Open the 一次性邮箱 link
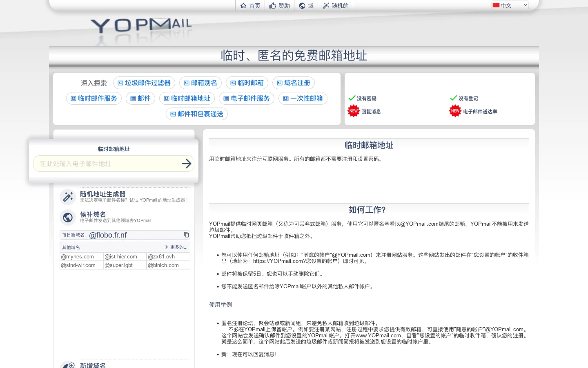 [x=303, y=99]
